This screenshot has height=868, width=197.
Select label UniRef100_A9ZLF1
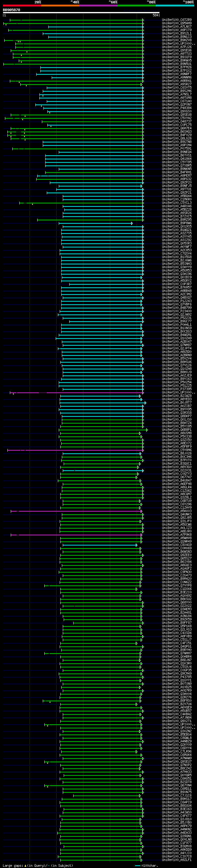point(177,860)
